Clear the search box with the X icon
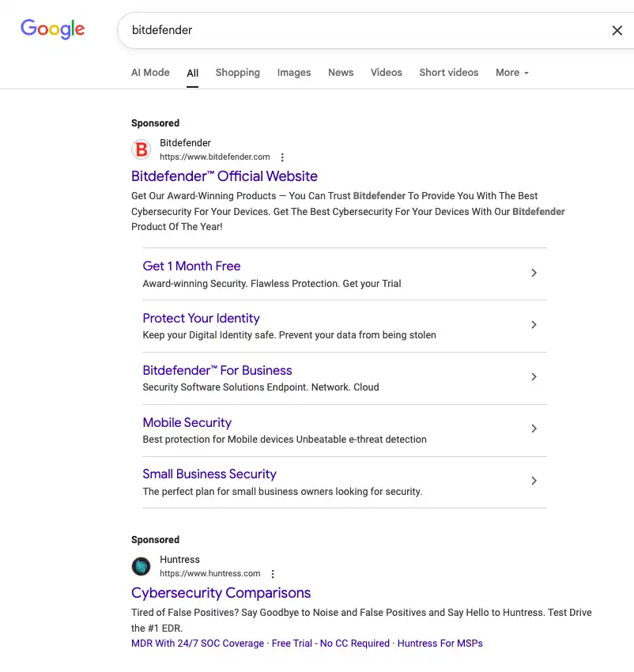Screen dimensions: 634x672 [x=617, y=30]
